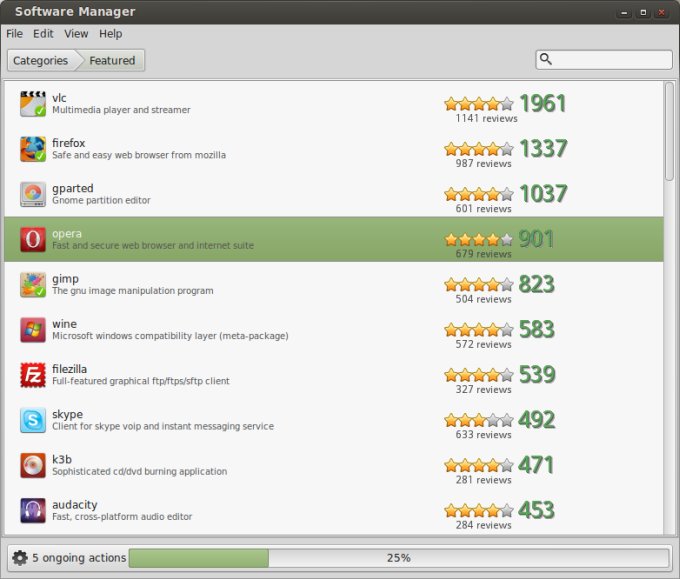The height and width of the screenshot is (579, 680).
Task: Select the Audacity headphones icon
Action: point(33,510)
